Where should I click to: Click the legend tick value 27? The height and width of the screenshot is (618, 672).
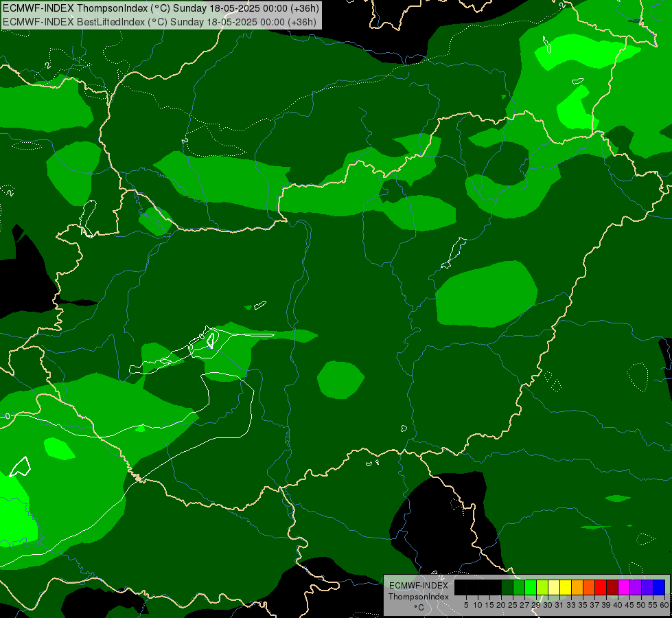(x=524, y=605)
